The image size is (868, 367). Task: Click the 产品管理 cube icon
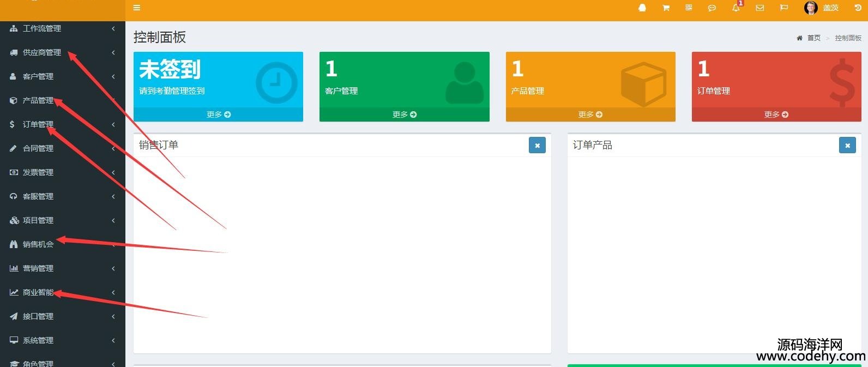[x=13, y=100]
